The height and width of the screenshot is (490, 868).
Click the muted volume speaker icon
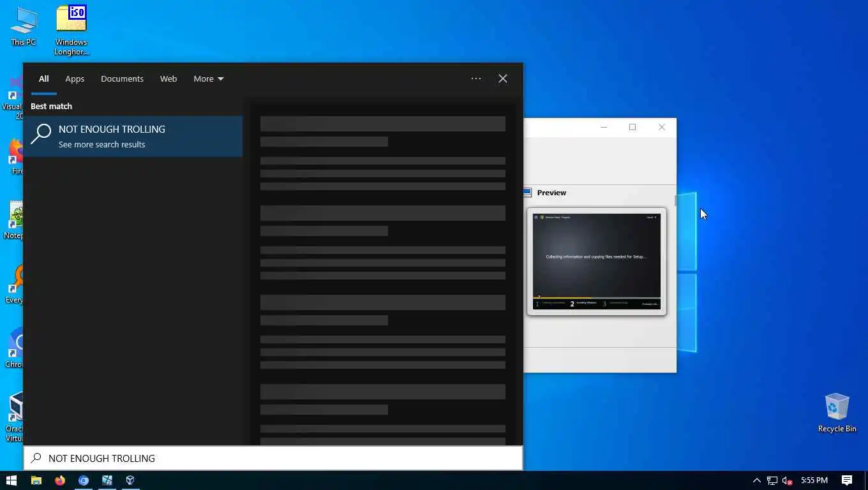pos(788,480)
